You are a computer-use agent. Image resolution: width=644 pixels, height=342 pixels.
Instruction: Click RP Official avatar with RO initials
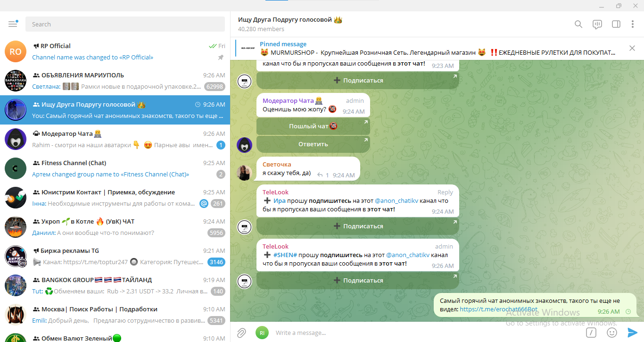(x=16, y=51)
